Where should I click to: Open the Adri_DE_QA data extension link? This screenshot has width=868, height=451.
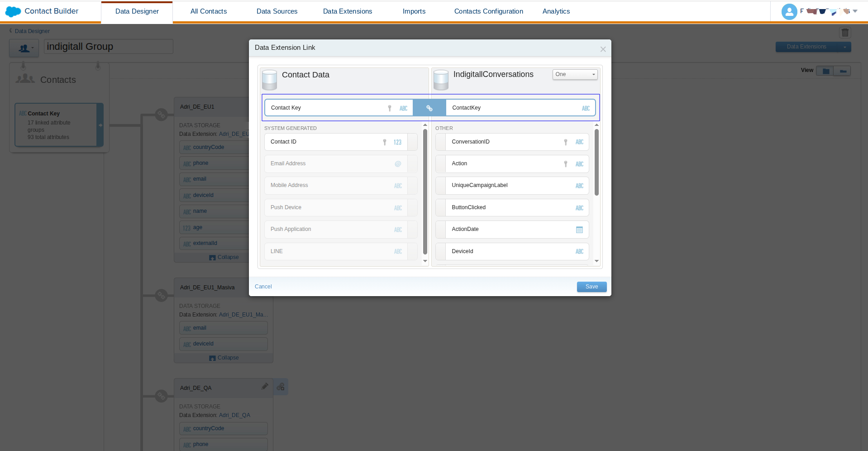click(x=234, y=415)
